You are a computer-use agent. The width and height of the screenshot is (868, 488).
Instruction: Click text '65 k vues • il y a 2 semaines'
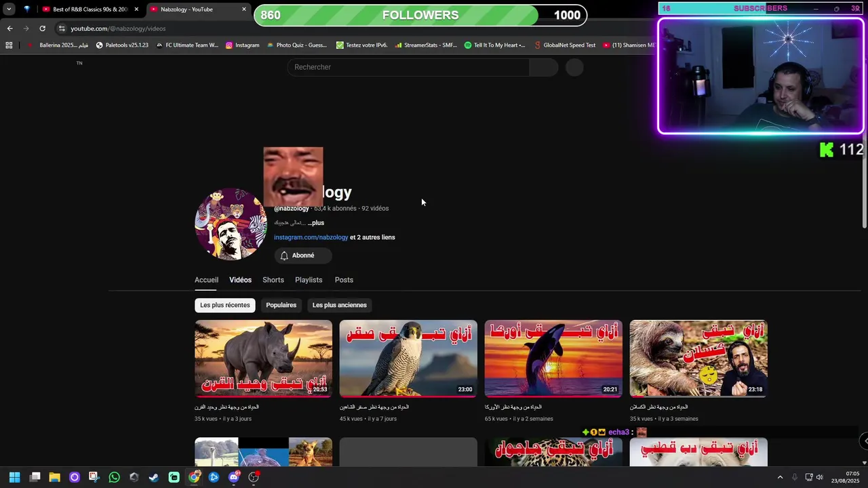pyautogui.click(x=519, y=419)
